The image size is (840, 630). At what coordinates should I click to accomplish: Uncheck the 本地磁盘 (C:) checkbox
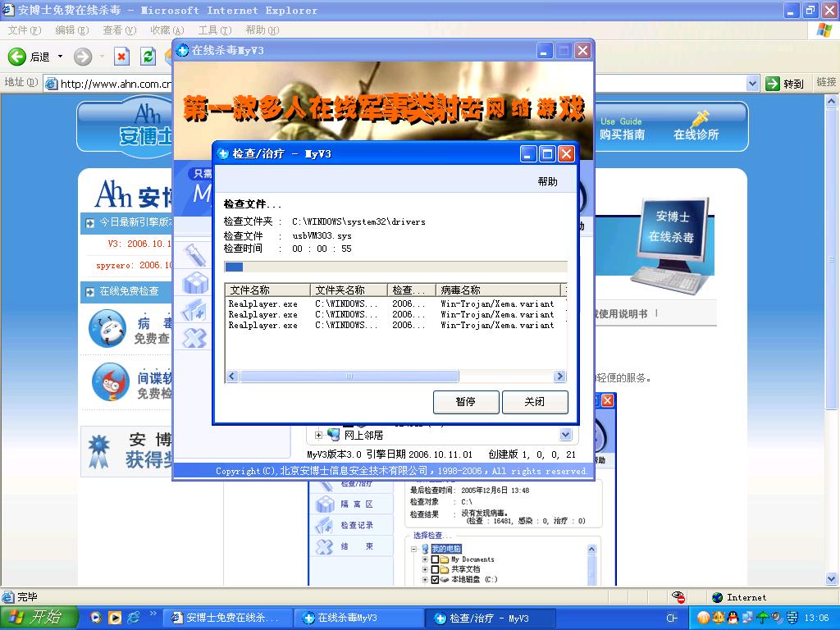435,580
